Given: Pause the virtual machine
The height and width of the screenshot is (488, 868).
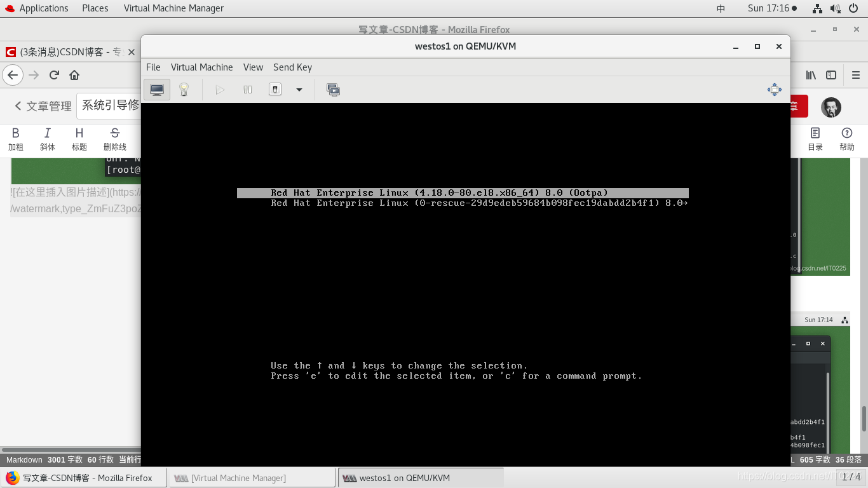Looking at the screenshot, I should point(248,90).
